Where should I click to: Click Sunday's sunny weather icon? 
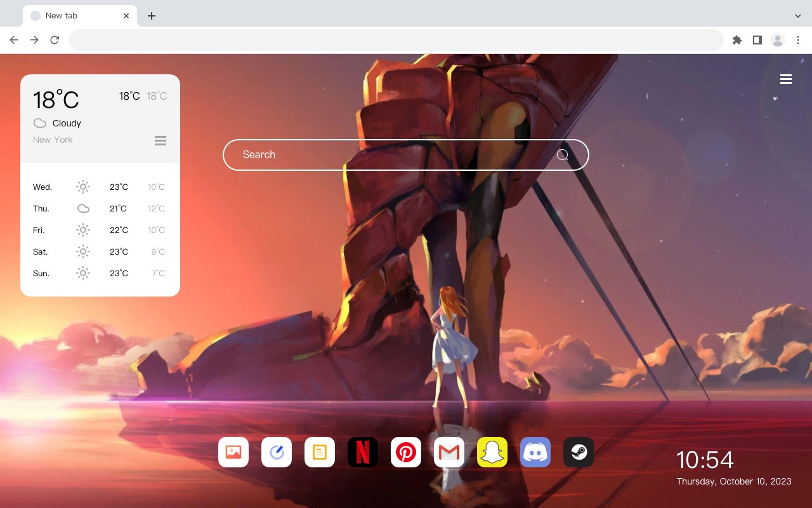[x=83, y=273]
